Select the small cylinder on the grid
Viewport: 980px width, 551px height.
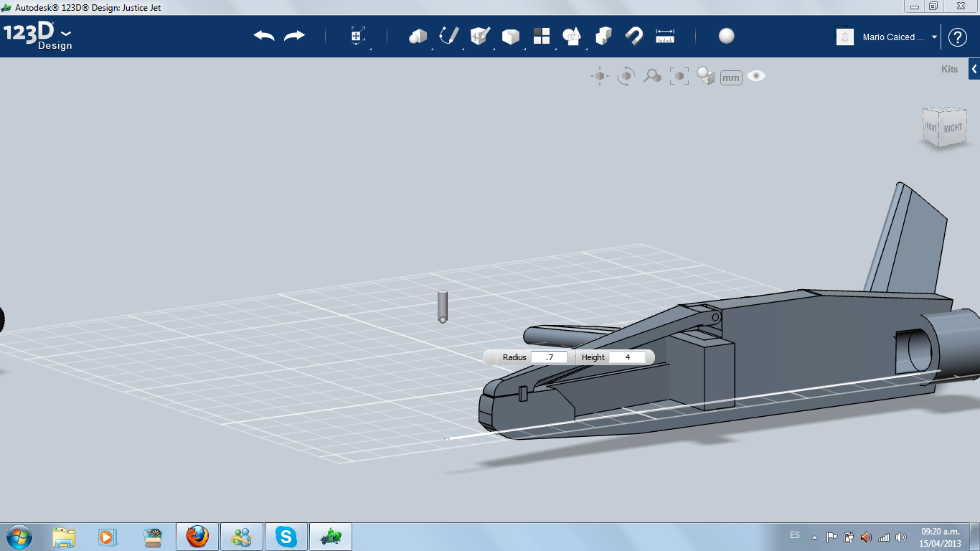[x=443, y=307]
